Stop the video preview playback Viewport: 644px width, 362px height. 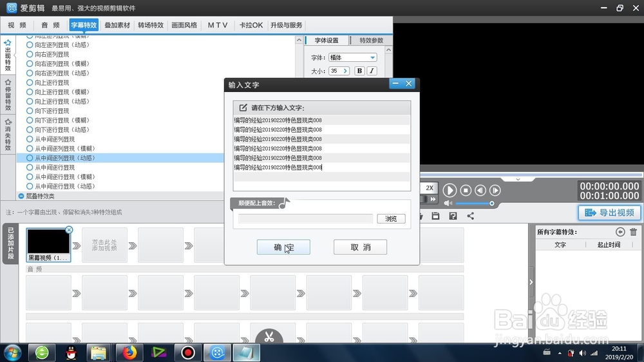coord(466,190)
